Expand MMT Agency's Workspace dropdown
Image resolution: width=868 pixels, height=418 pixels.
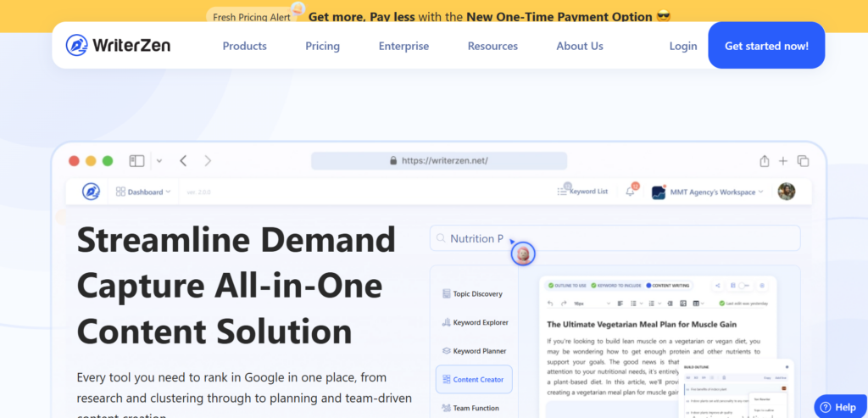(x=708, y=192)
